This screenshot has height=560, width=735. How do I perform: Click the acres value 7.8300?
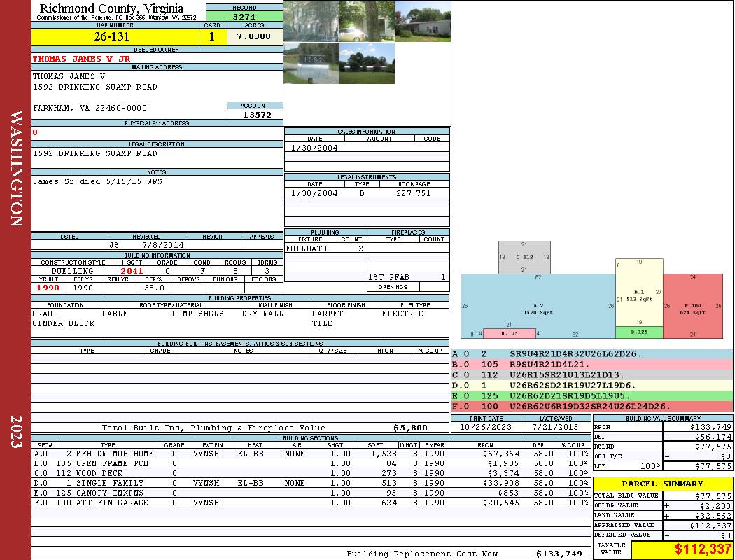(254, 37)
